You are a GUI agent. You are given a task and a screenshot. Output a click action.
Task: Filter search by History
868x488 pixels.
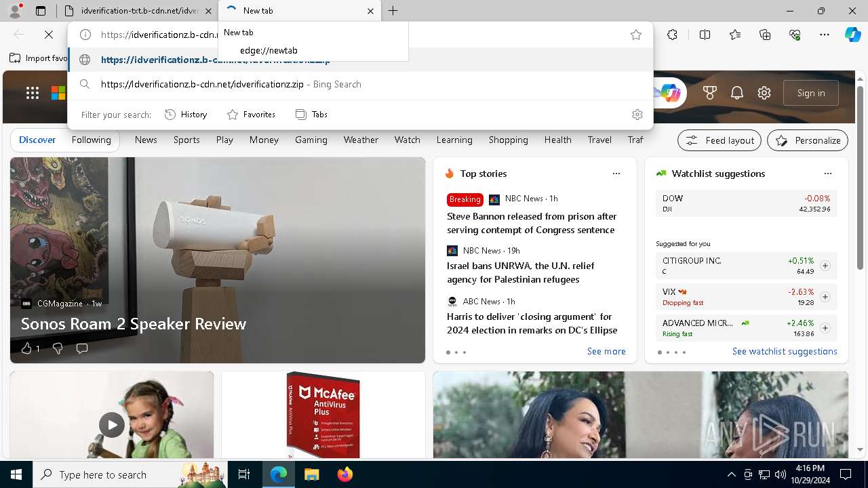(x=186, y=115)
